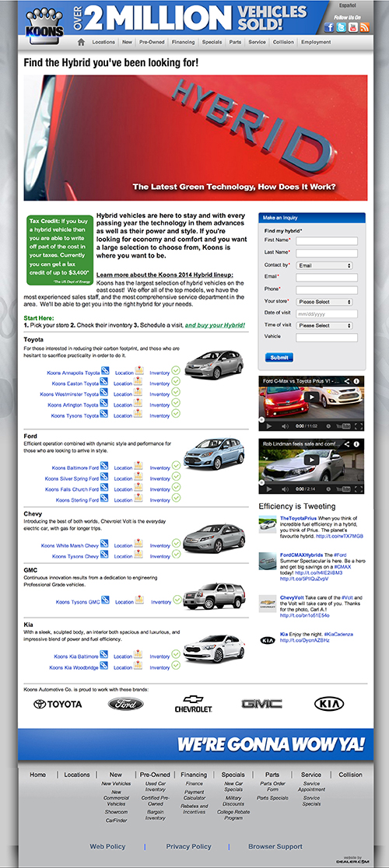Click the First Name input field
This screenshot has height=868, width=389.
pos(327,241)
